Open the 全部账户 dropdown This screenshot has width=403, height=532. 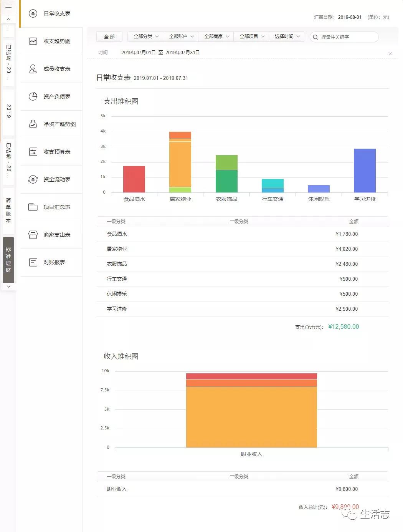[180, 36]
